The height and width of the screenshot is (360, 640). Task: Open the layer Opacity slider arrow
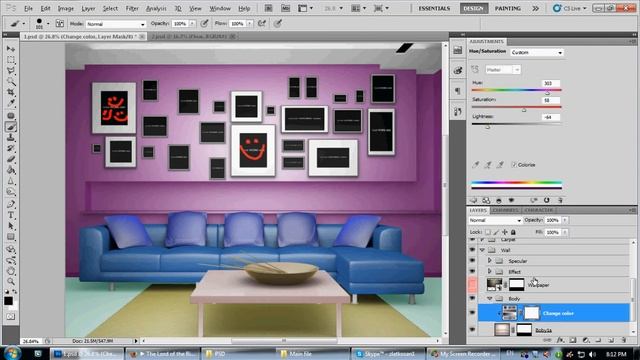(565, 220)
